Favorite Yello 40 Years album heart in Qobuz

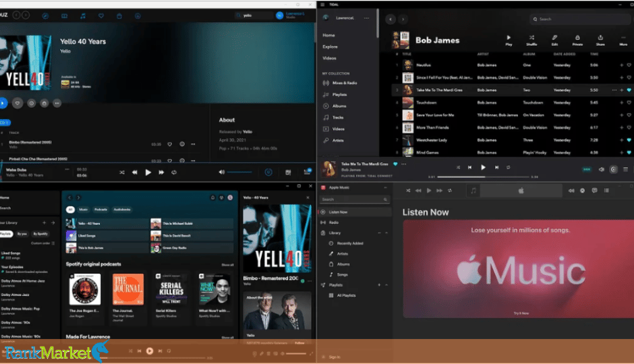tap(18, 103)
